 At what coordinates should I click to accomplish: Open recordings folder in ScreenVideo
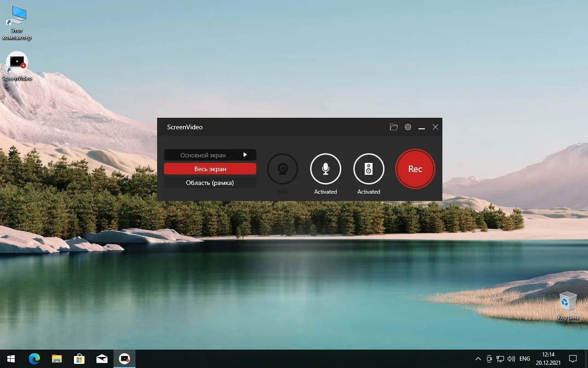click(x=394, y=127)
